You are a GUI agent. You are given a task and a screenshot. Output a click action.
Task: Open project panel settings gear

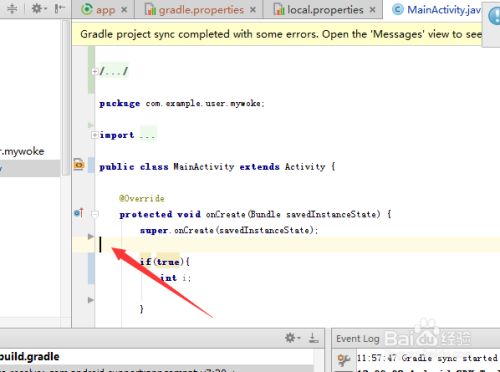point(39,9)
